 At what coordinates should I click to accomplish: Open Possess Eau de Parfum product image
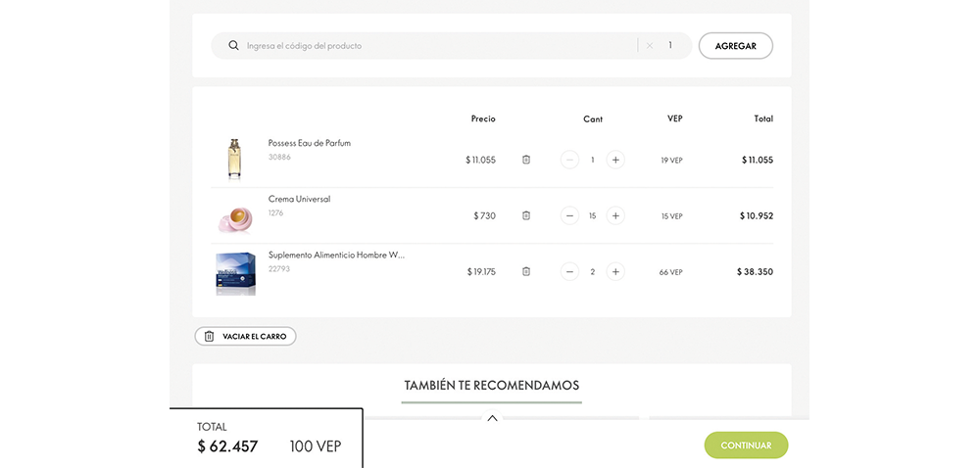tap(234, 160)
